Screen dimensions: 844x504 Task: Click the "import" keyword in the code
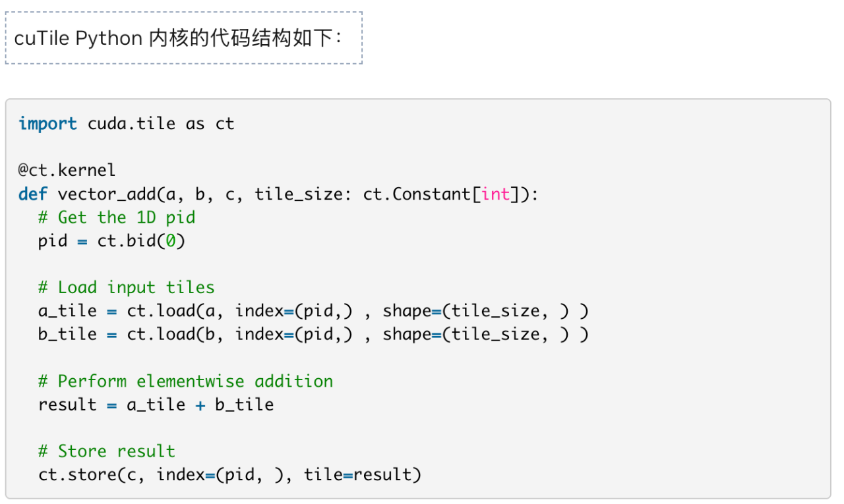pyautogui.click(x=47, y=123)
